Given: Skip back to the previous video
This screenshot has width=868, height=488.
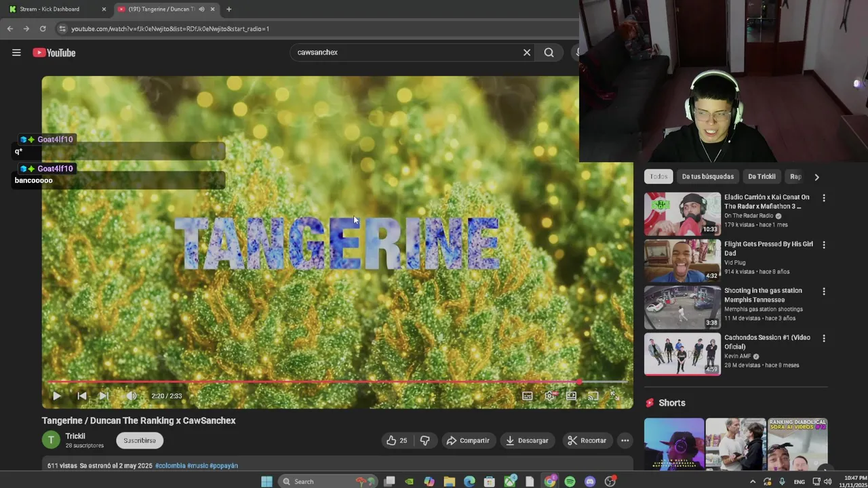Looking at the screenshot, I should click(81, 396).
